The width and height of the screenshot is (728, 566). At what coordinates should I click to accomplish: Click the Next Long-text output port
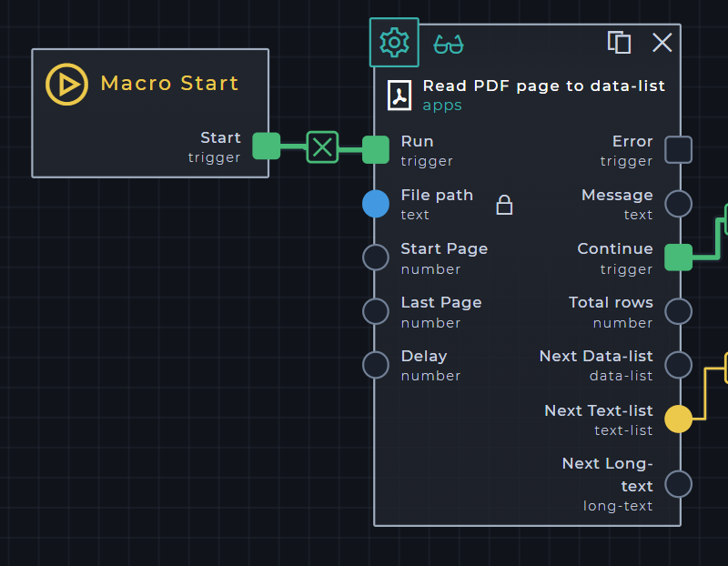click(678, 483)
